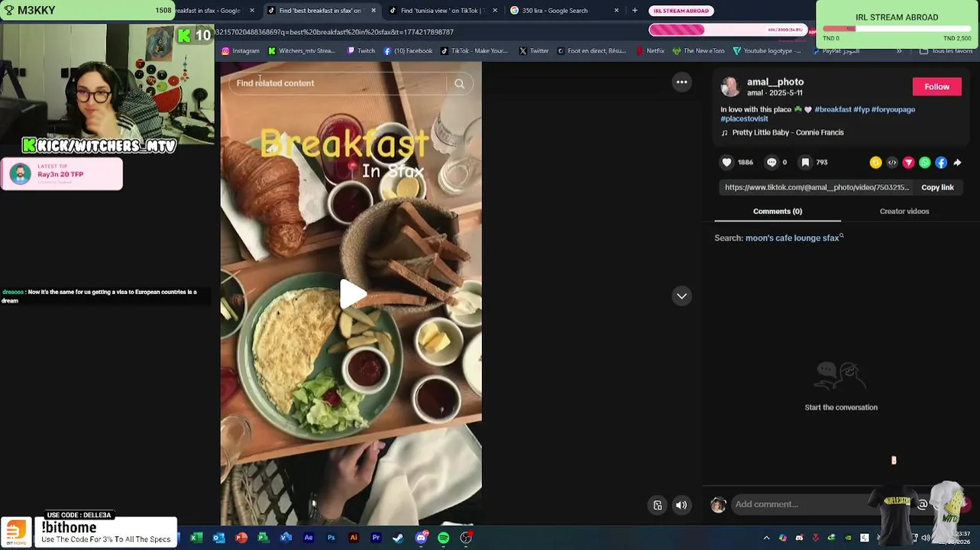Image resolution: width=980 pixels, height=550 pixels.
Task: Open the Instagram bookmark
Action: pos(241,51)
